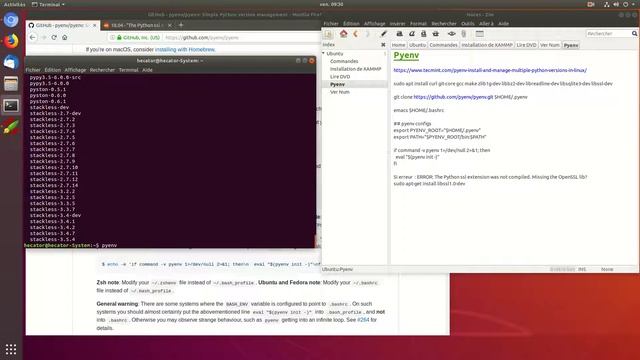Select Ver Num in the index tree
Viewport: 640px width, 360px height.
pos(340,92)
